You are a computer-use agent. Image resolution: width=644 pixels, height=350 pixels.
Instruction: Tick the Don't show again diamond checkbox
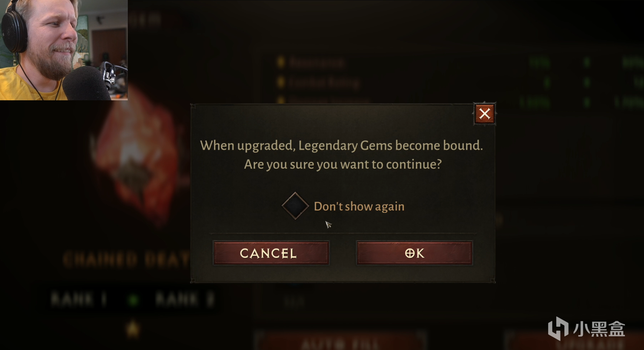tap(295, 206)
